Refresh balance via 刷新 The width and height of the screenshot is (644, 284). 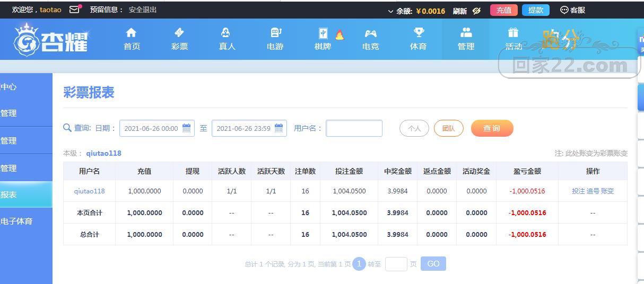coord(460,11)
